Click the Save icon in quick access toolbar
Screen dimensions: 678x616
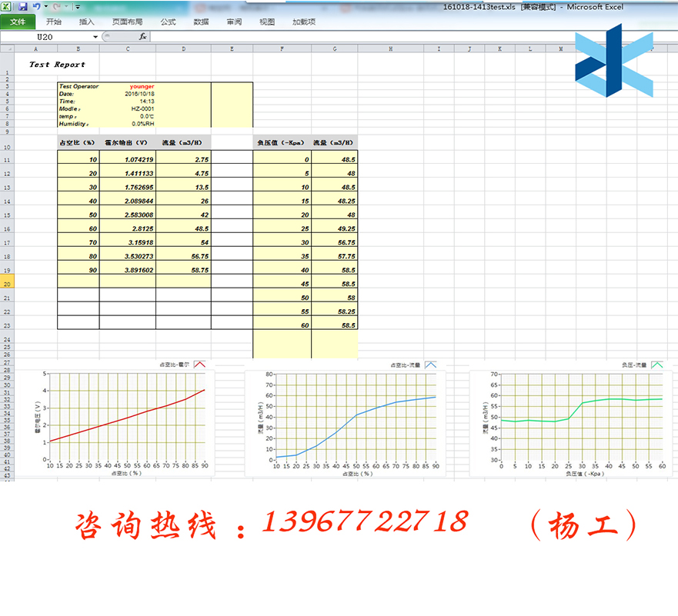click(23, 6)
